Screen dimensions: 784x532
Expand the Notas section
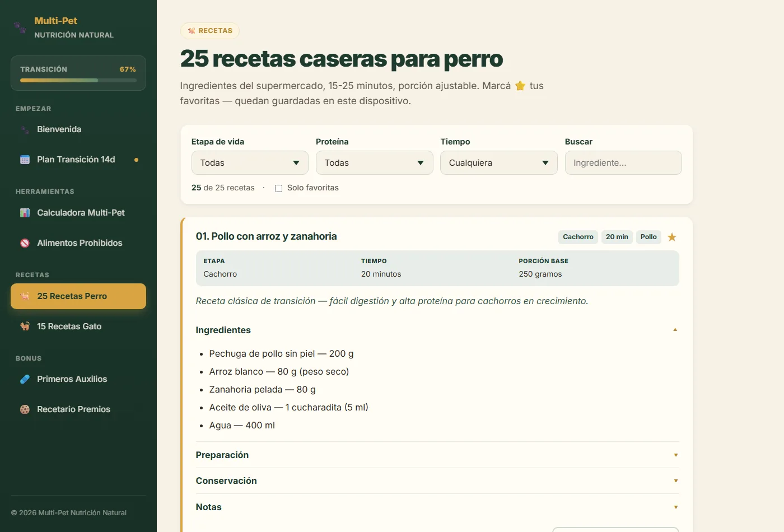pos(437,507)
